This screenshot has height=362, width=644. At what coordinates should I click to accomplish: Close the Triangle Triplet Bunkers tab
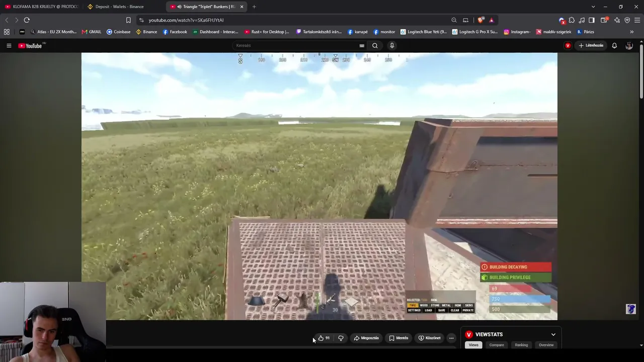click(x=242, y=7)
